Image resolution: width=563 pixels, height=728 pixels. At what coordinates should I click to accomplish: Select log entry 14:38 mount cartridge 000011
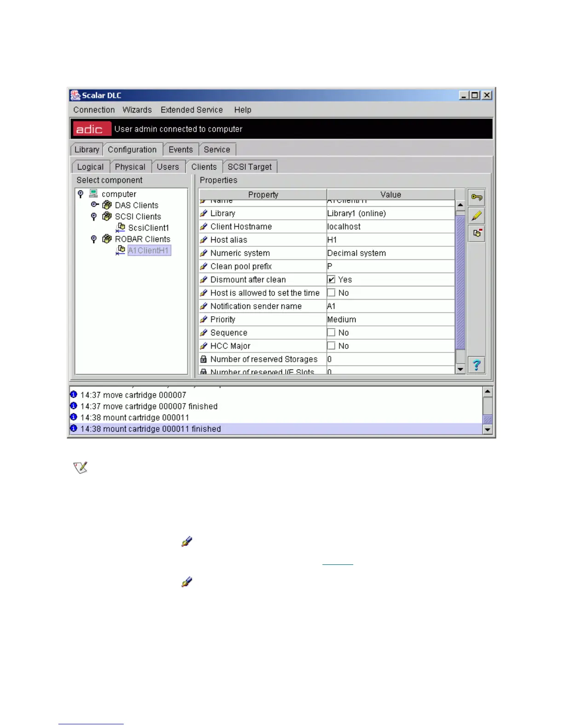(276, 417)
